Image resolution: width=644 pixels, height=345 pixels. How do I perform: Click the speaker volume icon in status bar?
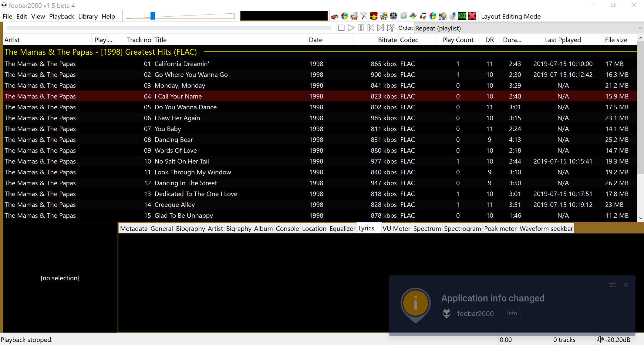600,340
